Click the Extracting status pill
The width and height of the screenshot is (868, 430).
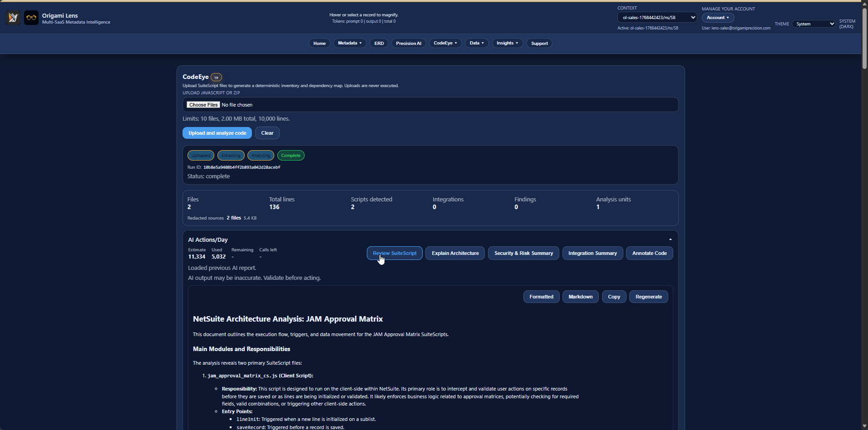[231, 156]
